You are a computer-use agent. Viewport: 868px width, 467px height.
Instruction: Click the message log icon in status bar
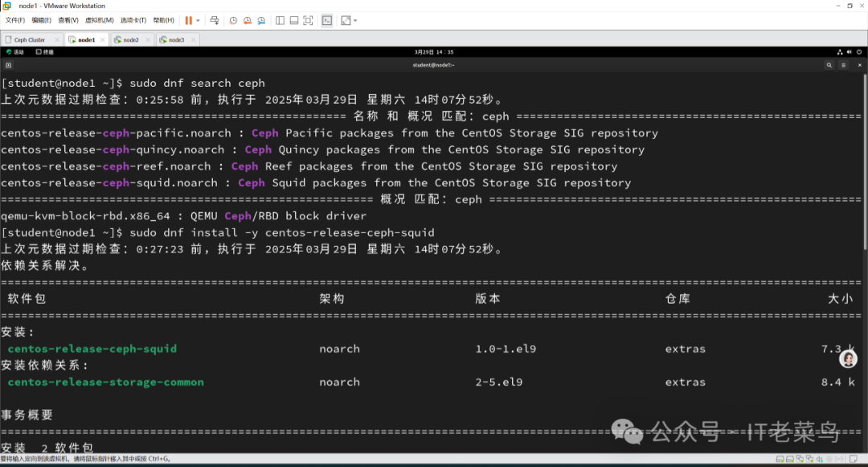(x=854, y=459)
